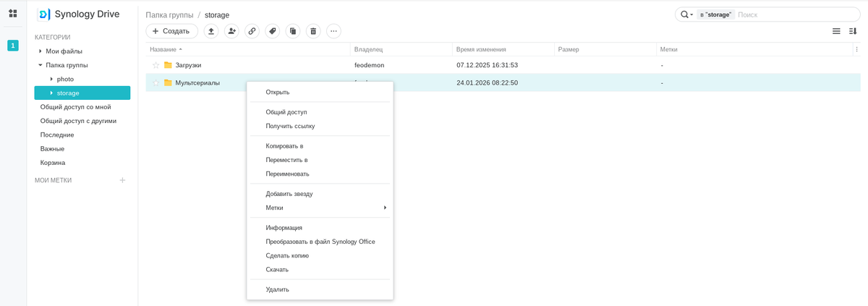This screenshot has width=868, height=306.
Task: Choose Переименовать in the context menu
Action: [x=287, y=174]
